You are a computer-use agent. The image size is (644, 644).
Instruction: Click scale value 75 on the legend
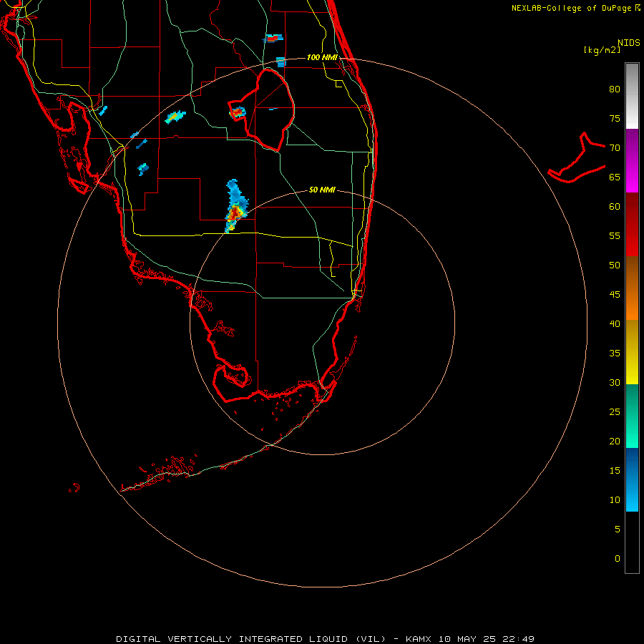615,118
